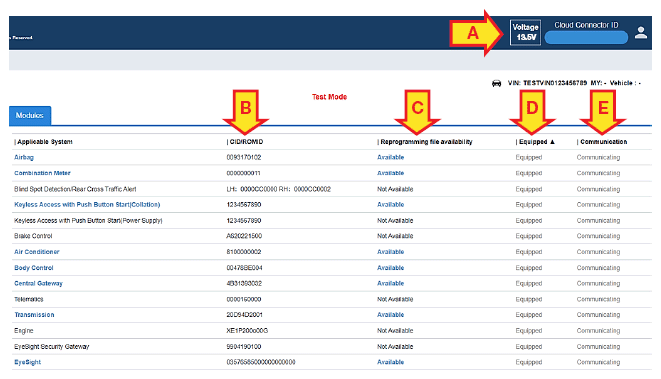Click Available link in Transmission row
661x379 pixels.
pyautogui.click(x=390, y=315)
